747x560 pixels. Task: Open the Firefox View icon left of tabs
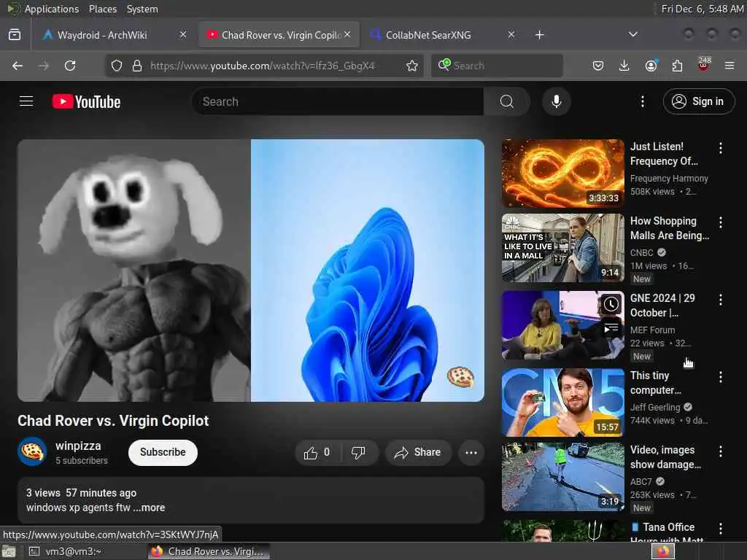pos(15,35)
